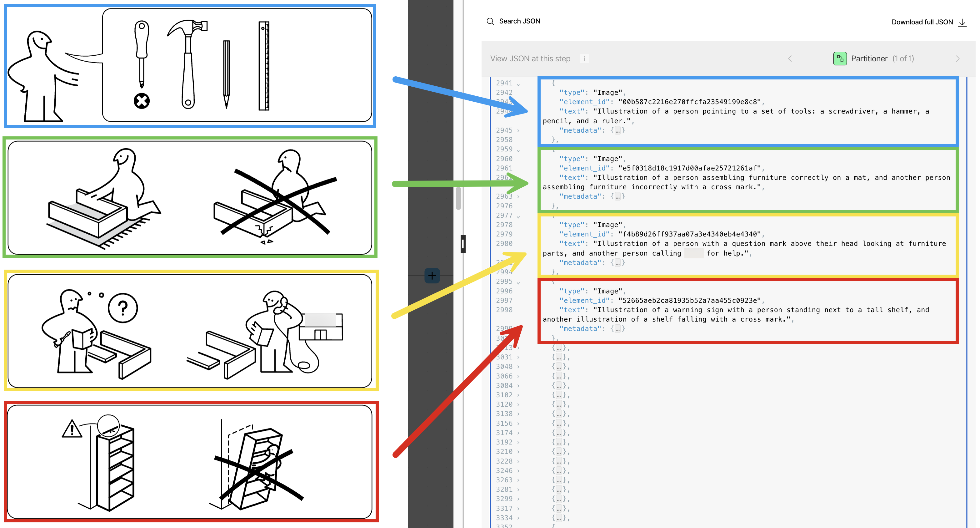Viewport: 980px width, 528px height.
Task: Open the info icon beside View JSON
Action: [584, 58]
